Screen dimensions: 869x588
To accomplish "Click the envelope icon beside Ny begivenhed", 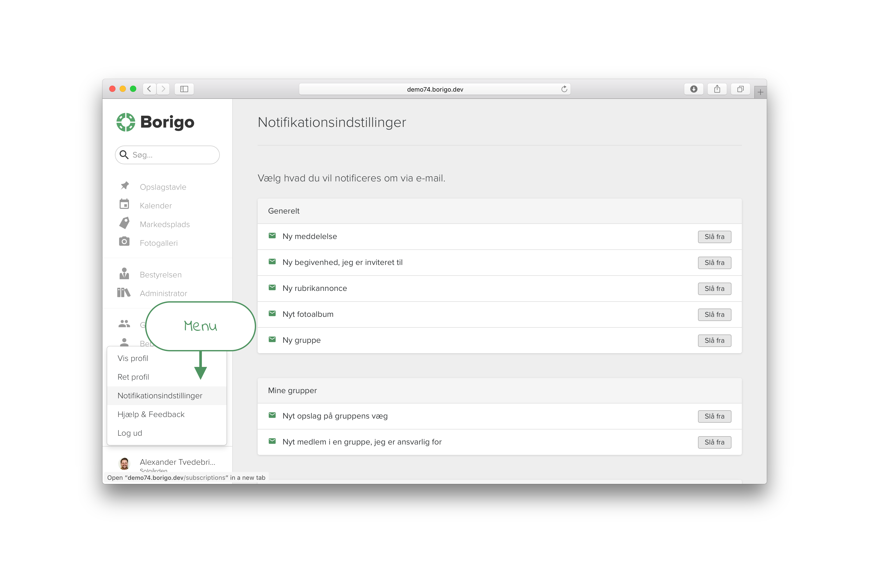I will pos(272,262).
